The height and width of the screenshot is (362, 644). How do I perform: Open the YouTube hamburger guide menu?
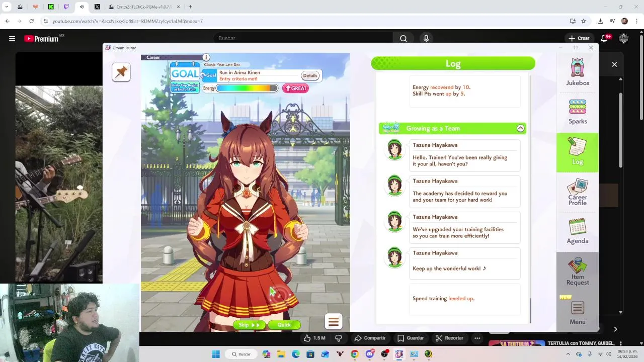pyautogui.click(x=12, y=38)
